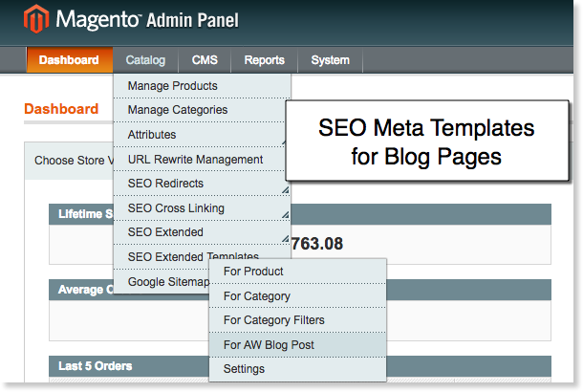Click the Average Orders panel header
583x392 pixels.
pos(300,290)
